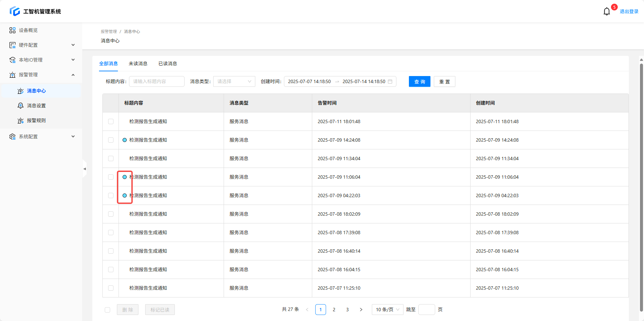Click the 消息设置 bell icon in submenu
The width and height of the screenshot is (644, 321).
coord(21,106)
